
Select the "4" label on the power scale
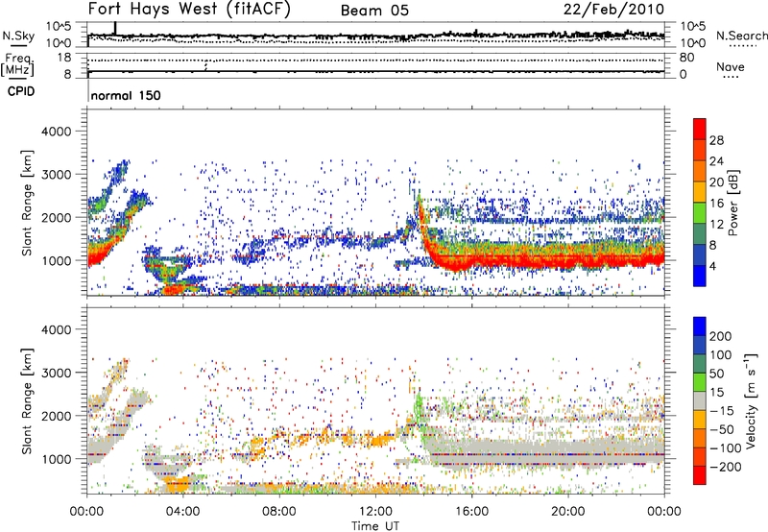tap(712, 266)
